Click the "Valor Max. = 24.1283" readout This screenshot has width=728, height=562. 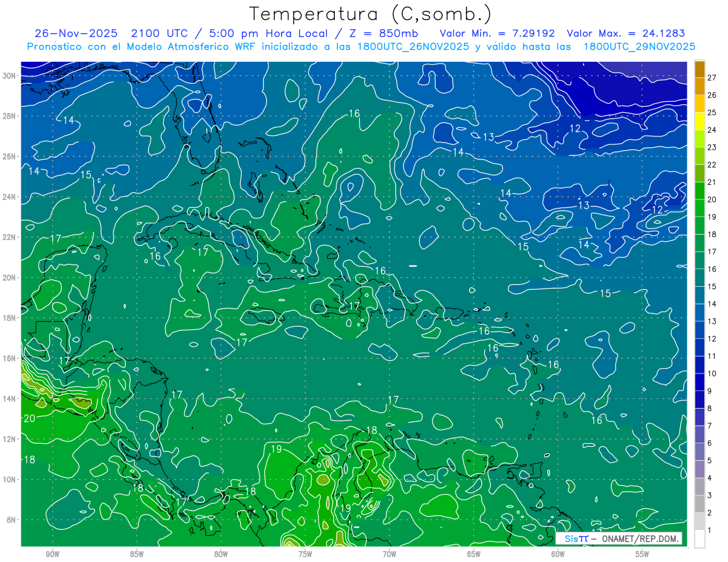(x=625, y=33)
